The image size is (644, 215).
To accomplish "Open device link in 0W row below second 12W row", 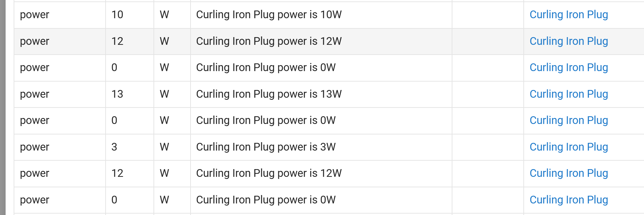I will [x=568, y=200].
